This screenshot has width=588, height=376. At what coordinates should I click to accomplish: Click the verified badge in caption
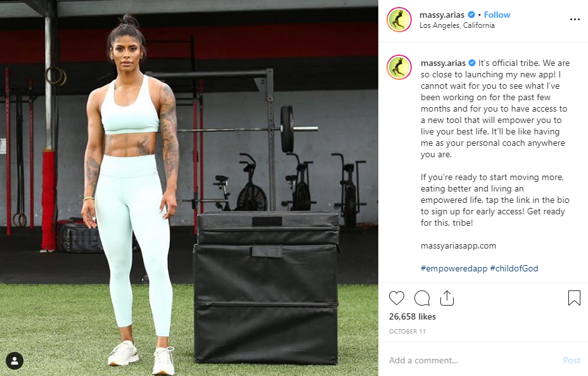click(x=472, y=63)
